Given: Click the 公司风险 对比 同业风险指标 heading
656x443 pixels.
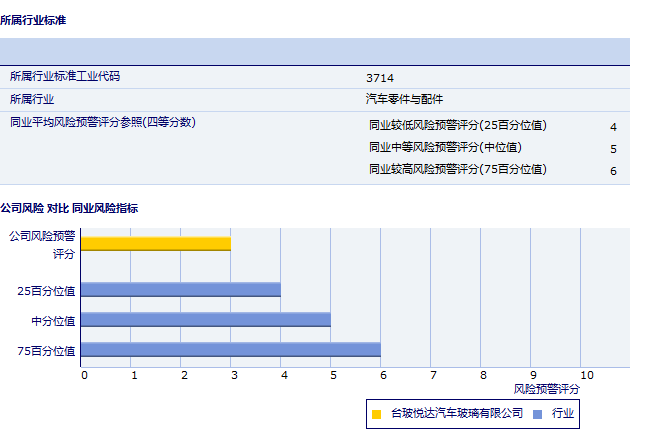Looking at the screenshot, I should [x=69, y=208].
